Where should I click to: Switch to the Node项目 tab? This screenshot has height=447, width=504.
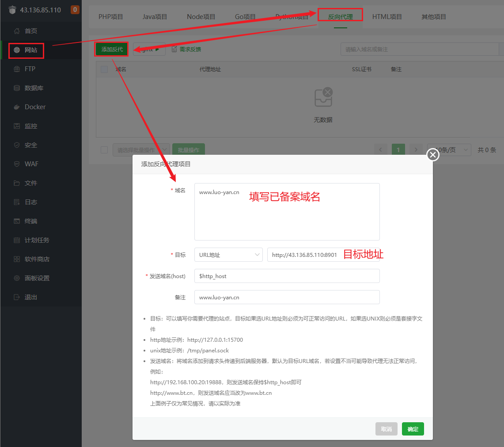click(x=201, y=17)
